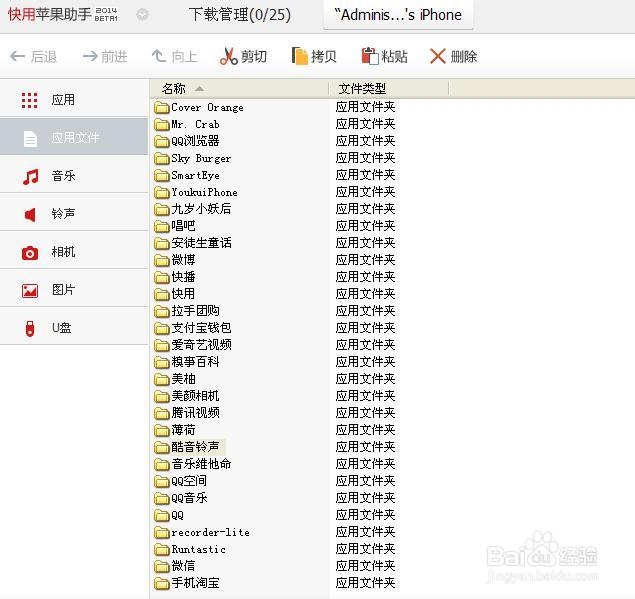Select the 快用 folder name
The width and height of the screenshot is (635, 599).
coord(183,294)
